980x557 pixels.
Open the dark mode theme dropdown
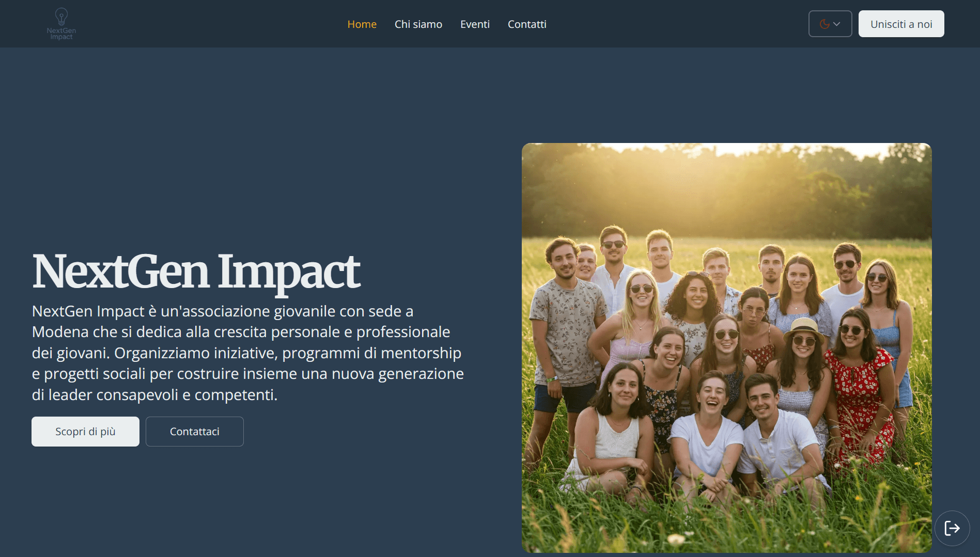(x=830, y=24)
